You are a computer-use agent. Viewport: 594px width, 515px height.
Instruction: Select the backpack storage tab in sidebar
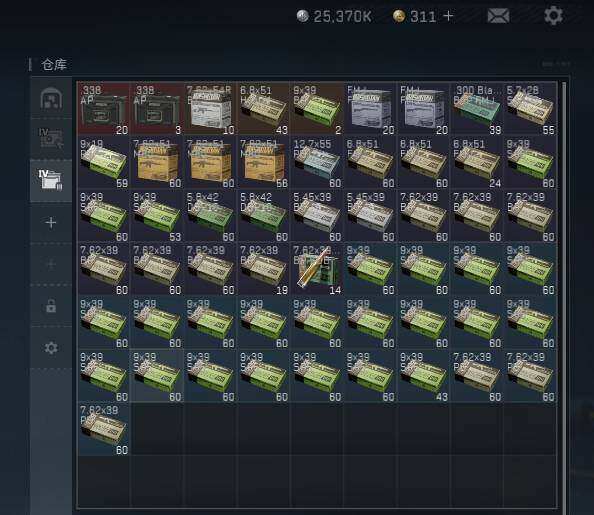tap(51, 98)
